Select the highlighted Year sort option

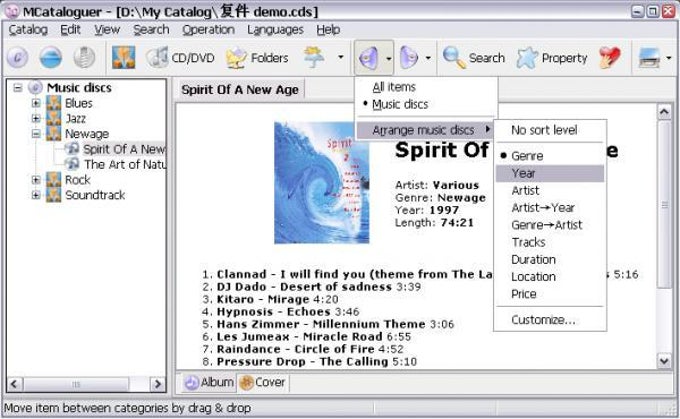tap(549, 173)
